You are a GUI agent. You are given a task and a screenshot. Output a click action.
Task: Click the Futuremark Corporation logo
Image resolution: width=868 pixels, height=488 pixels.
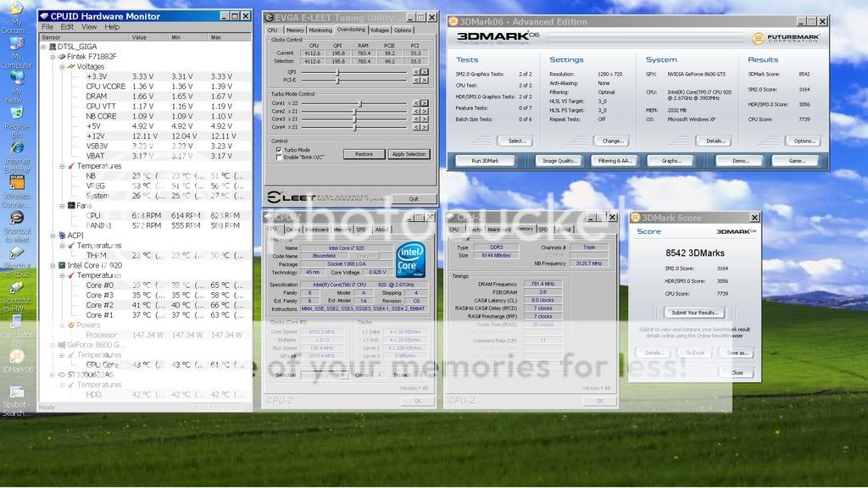[x=786, y=38]
